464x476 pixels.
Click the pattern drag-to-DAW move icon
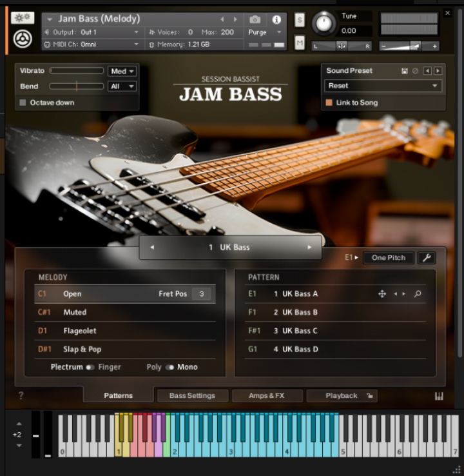382,294
